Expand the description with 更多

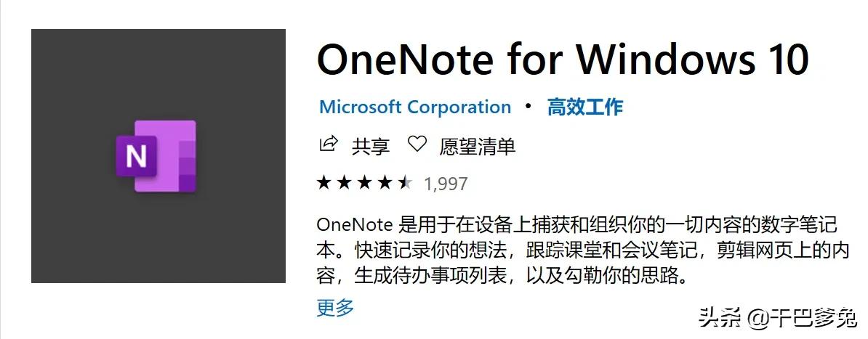(x=335, y=307)
